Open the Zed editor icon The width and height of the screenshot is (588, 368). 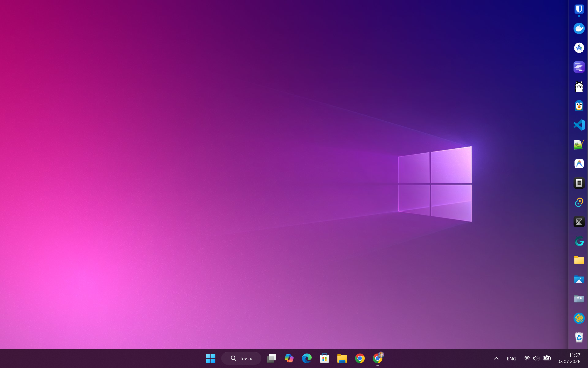(579, 222)
